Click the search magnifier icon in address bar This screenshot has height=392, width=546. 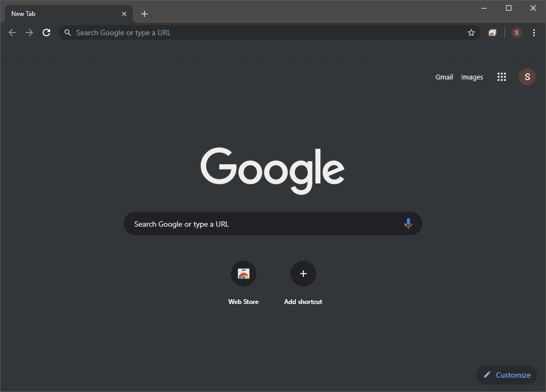(x=68, y=33)
